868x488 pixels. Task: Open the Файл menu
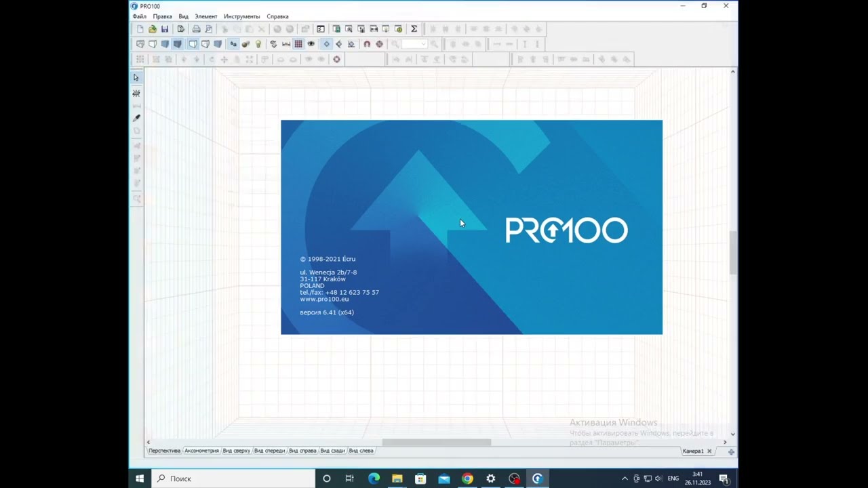point(139,16)
